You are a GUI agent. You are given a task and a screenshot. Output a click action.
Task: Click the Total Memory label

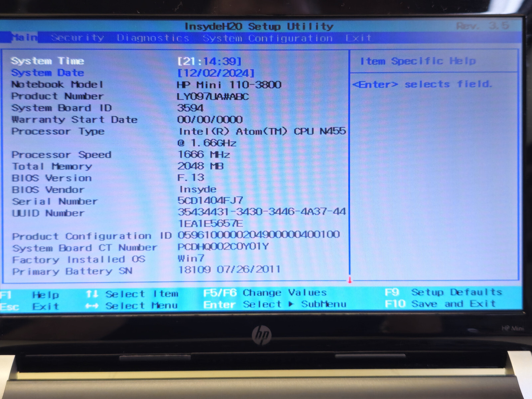pyautogui.click(x=52, y=166)
